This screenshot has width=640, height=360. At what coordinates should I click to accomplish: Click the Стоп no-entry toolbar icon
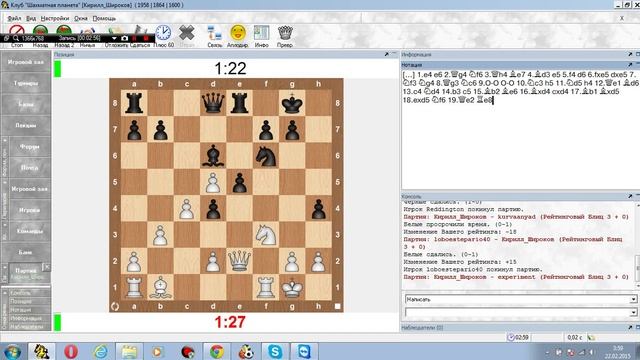(17, 30)
